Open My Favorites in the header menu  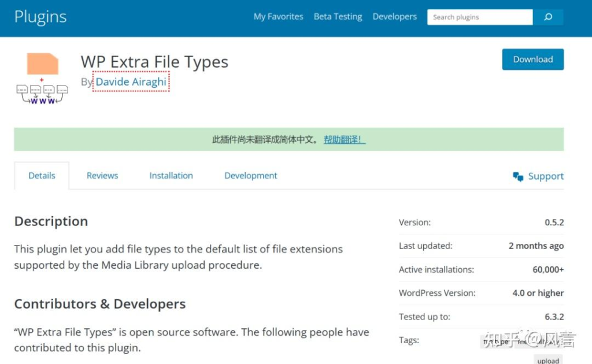(x=278, y=17)
